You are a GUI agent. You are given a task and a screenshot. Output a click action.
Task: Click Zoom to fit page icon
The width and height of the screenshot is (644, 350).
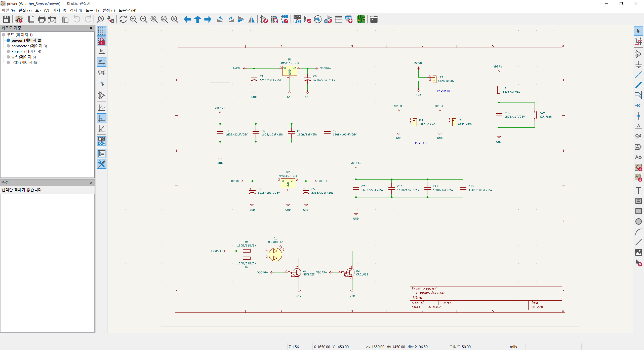tap(154, 19)
